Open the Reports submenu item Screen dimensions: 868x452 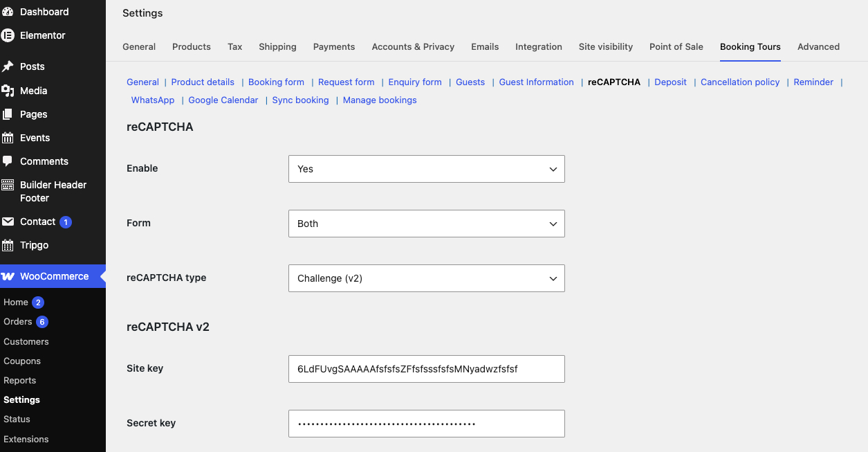[19, 380]
